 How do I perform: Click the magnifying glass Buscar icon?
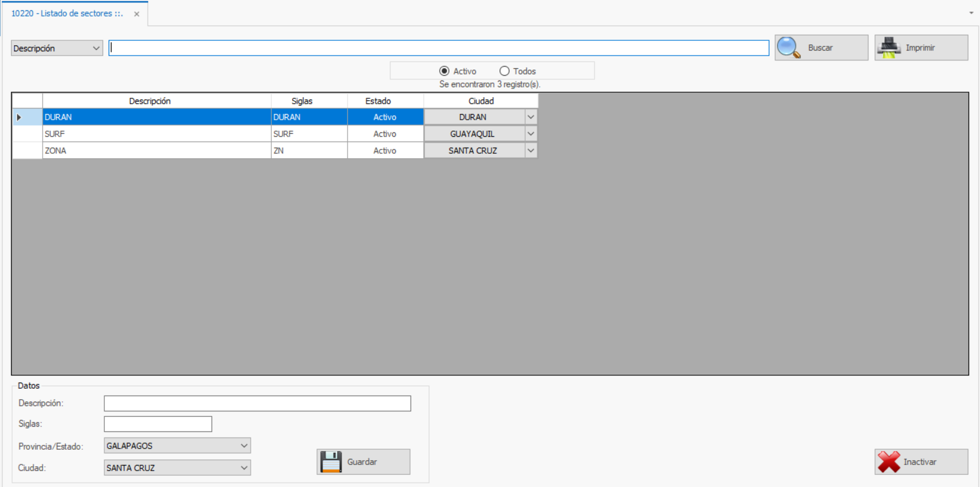pyautogui.click(x=789, y=48)
